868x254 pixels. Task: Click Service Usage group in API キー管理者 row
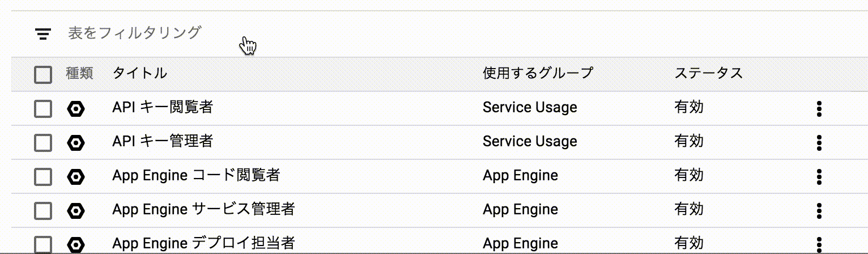pos(530,142)
